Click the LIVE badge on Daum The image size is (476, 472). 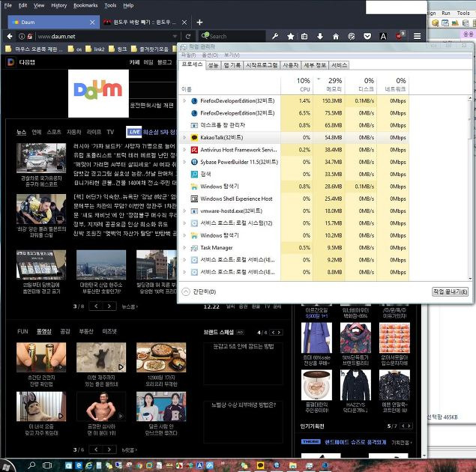[134, 132]
